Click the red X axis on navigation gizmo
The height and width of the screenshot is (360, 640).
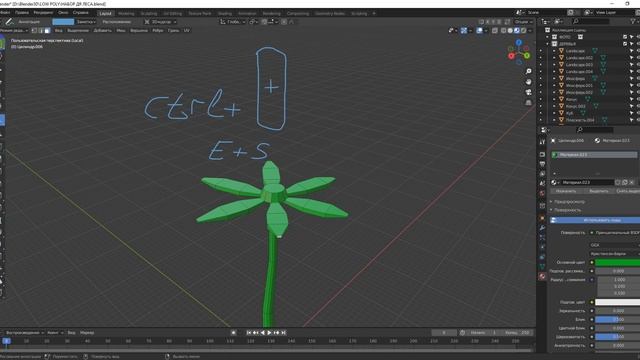511,56
